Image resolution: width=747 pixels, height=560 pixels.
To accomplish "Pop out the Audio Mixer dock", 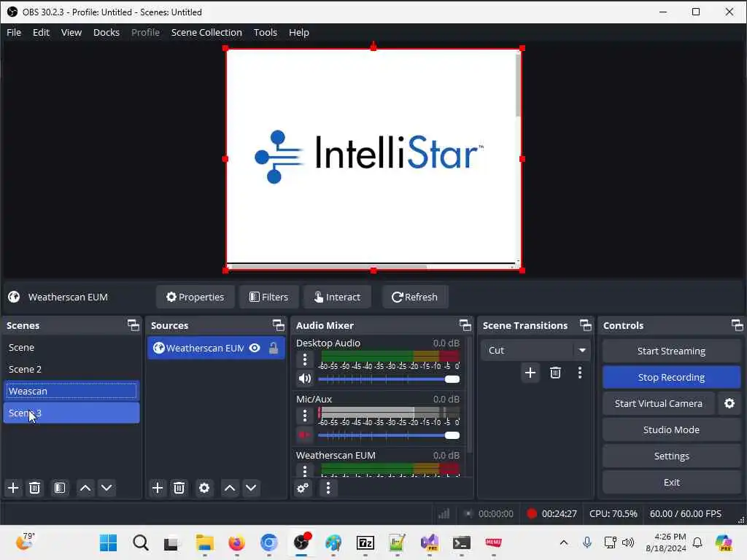I will coord(465,325).
